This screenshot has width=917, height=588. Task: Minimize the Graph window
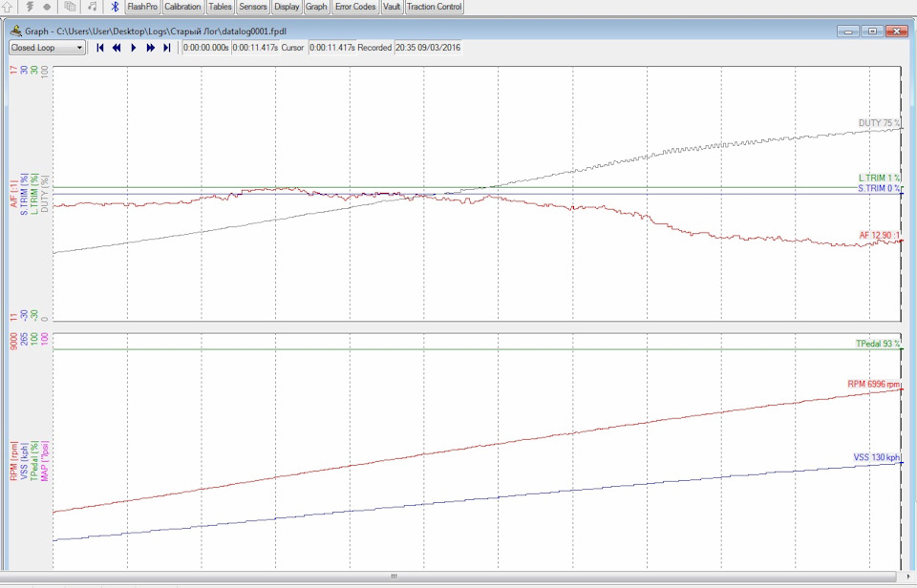point(848,31)
